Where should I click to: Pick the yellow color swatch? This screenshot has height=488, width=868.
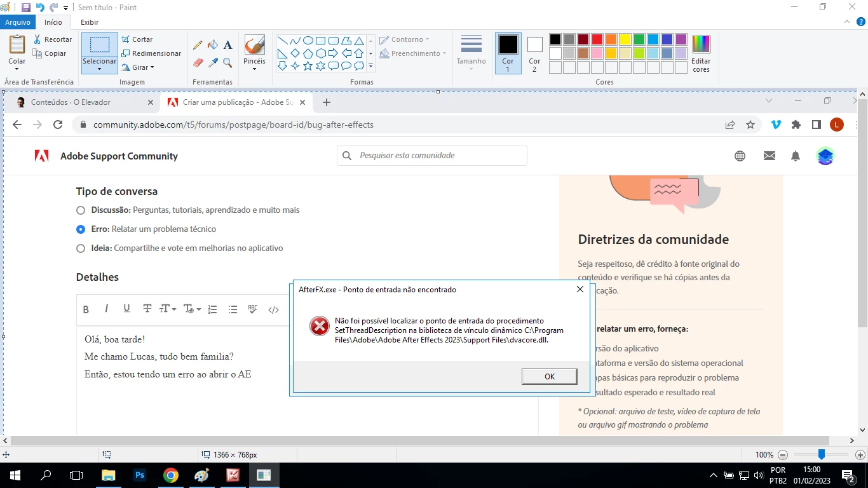tap(625, 39)
